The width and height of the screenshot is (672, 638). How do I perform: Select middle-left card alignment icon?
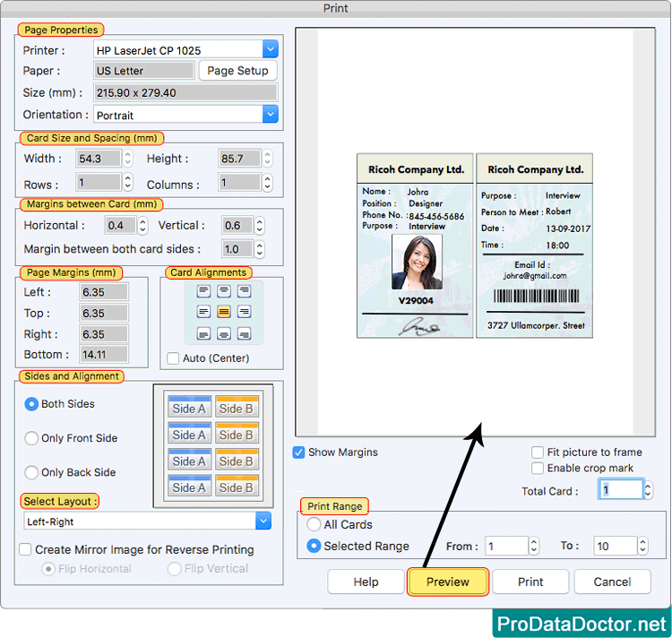click(203, 312)
